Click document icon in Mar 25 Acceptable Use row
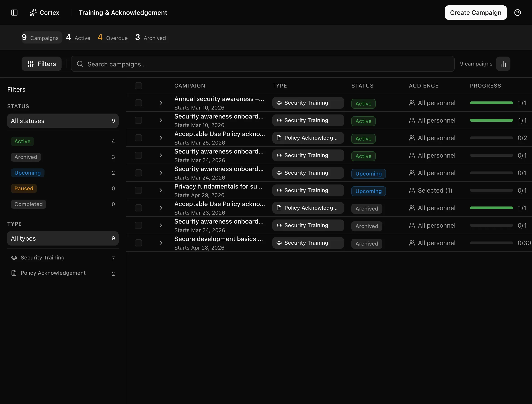Image resolution: width=532 pixels, height=404 pixels. (x=279, y=138)
